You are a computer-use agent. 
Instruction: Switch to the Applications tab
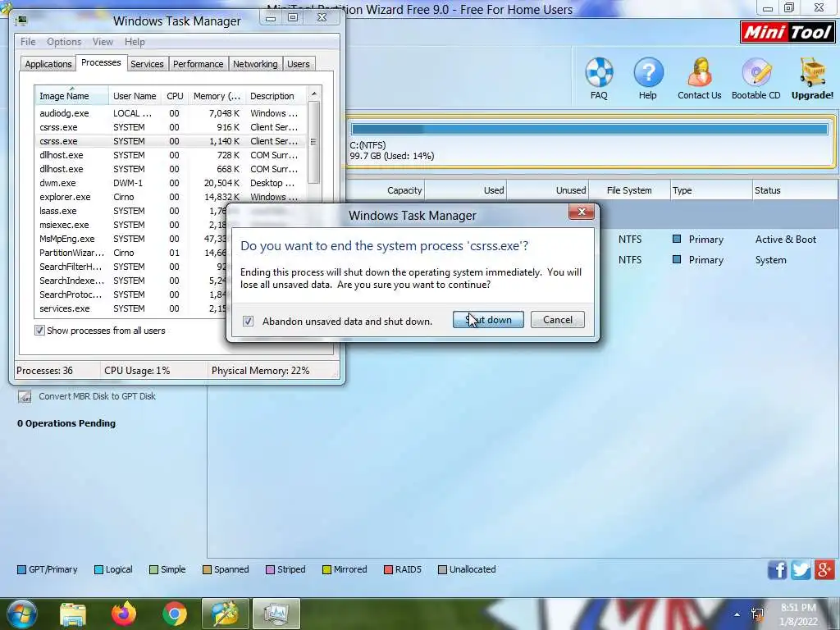[x=48, y=64]
